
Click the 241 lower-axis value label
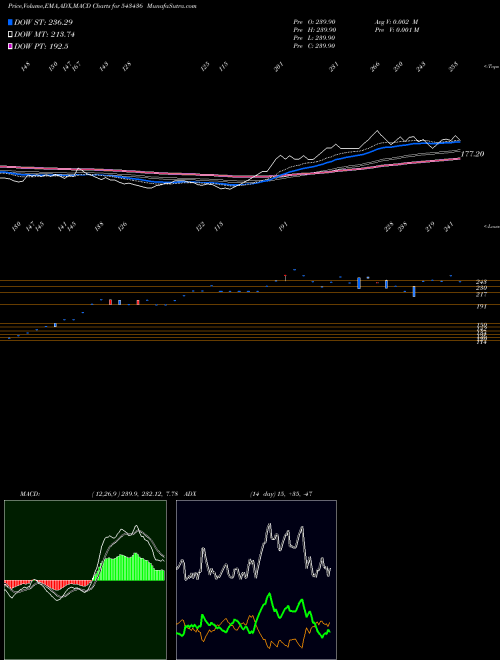point(450,228)
